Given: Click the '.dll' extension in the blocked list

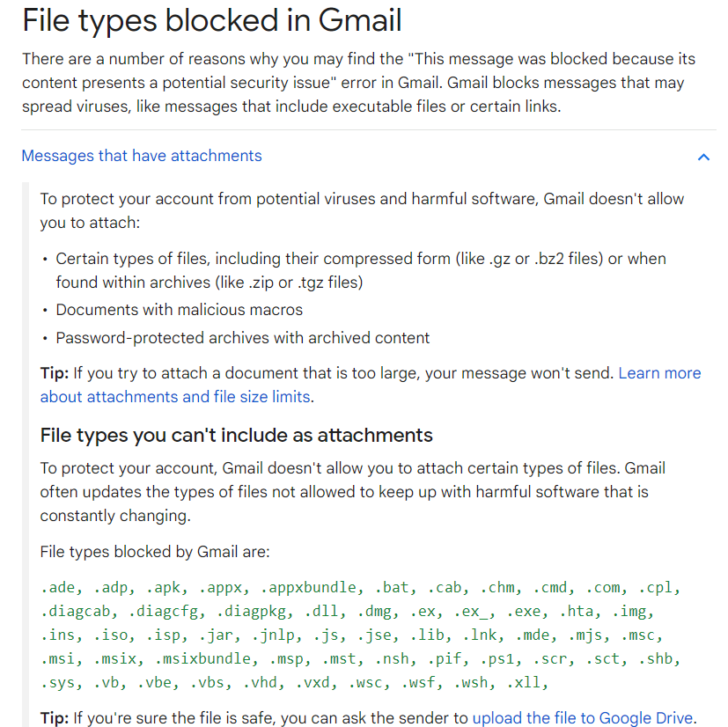Looking at the screenshot, I should pos(322,611).
